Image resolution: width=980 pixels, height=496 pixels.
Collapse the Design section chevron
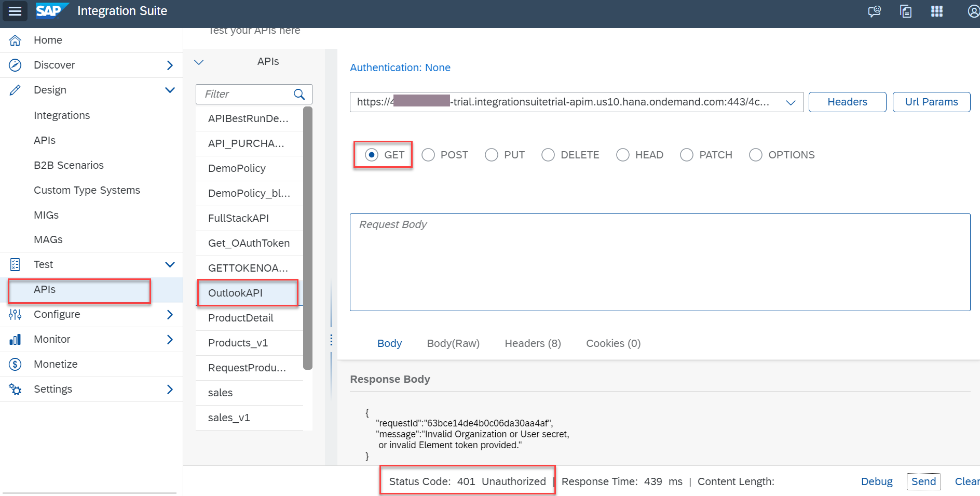(x=170, y=89)
